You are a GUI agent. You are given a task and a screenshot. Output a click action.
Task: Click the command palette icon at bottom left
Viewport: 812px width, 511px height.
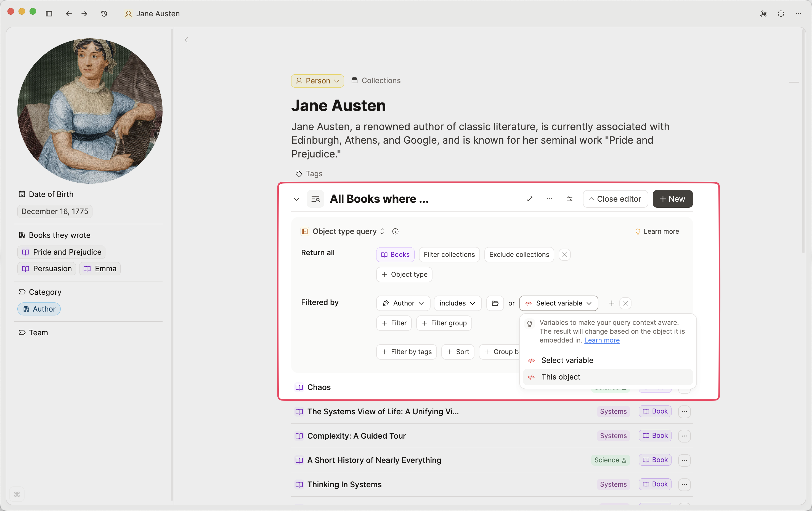click(x=17, y=494)
